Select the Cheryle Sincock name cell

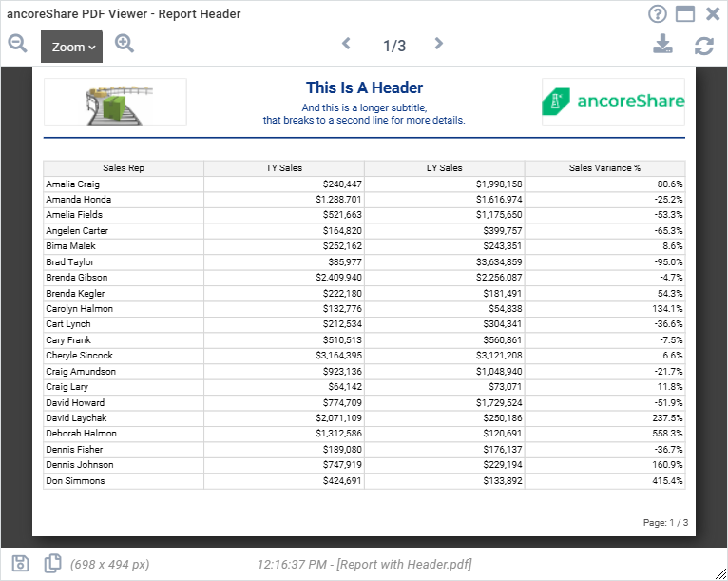(124, 356)
